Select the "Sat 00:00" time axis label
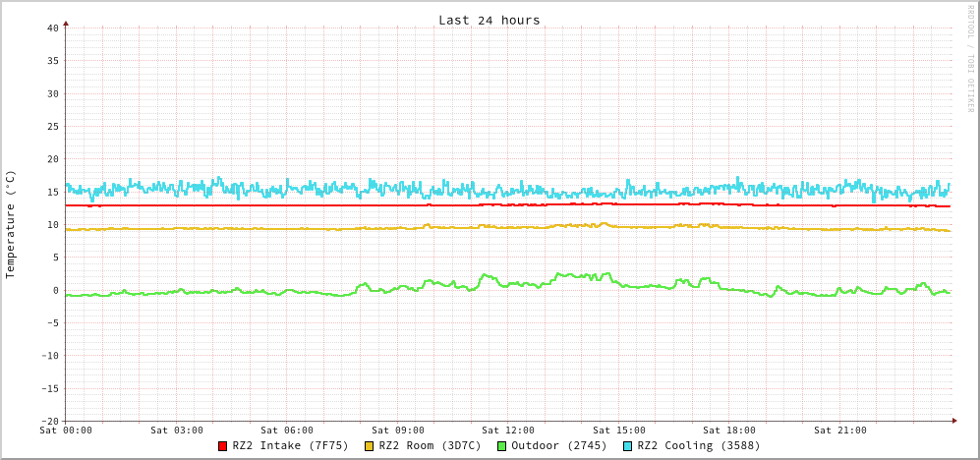This screenshot has height=460, width=980. coord(66,431)
